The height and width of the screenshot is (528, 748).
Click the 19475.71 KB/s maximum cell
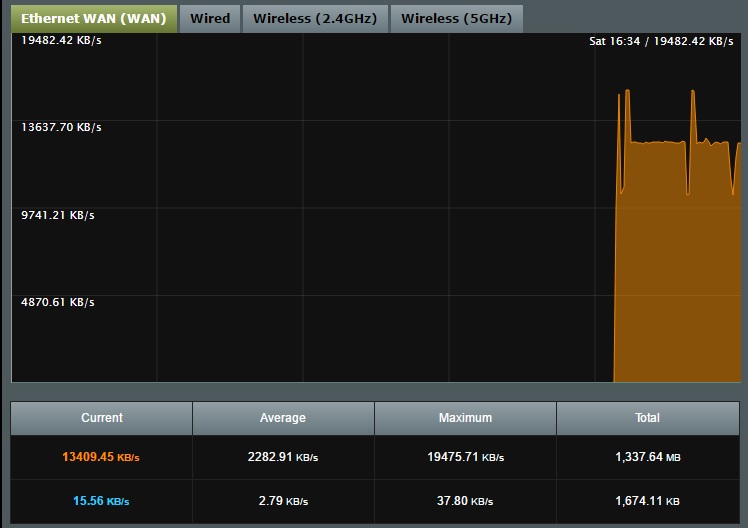coord(465,457)
